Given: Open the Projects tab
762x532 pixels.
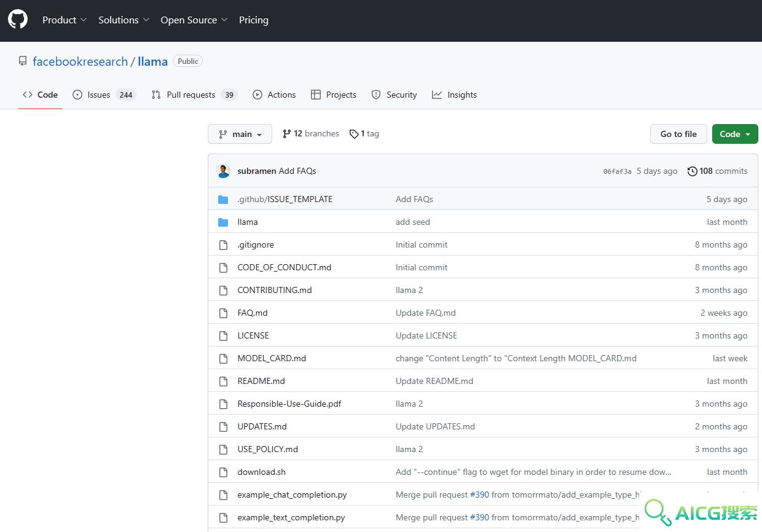Looking at the screenshot, I should 334,95.
